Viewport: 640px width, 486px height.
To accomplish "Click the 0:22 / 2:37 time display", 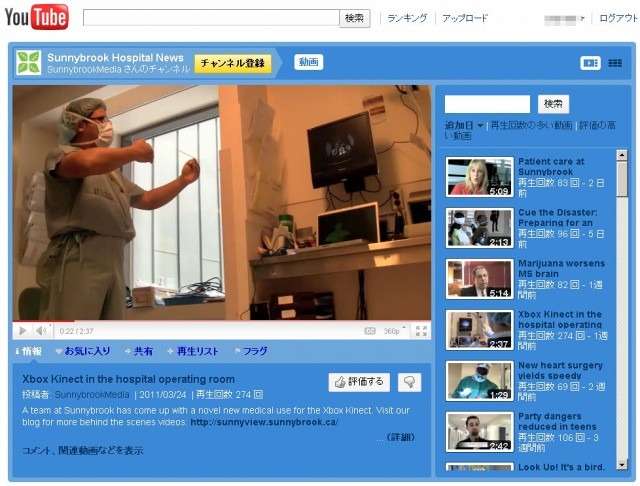I will click(76, 331).
